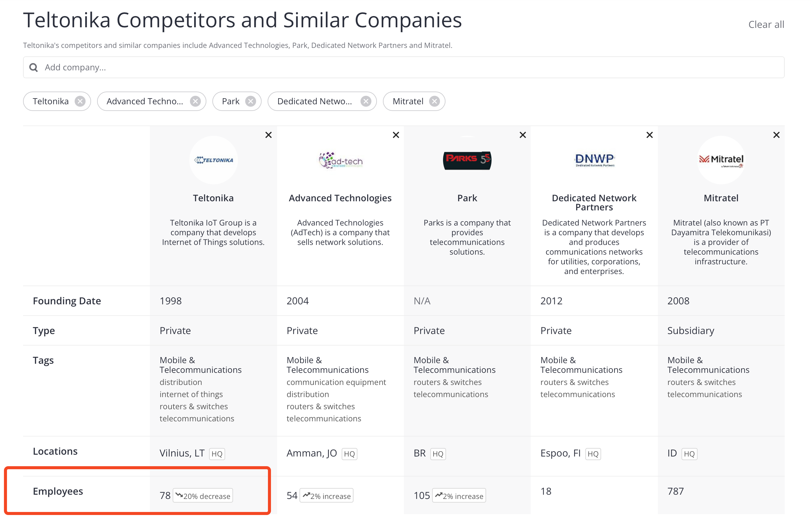This screenshot has width=812, height=525.
Task: Open the DNWP logo thumbnail
Action: (x=594, y=160)
